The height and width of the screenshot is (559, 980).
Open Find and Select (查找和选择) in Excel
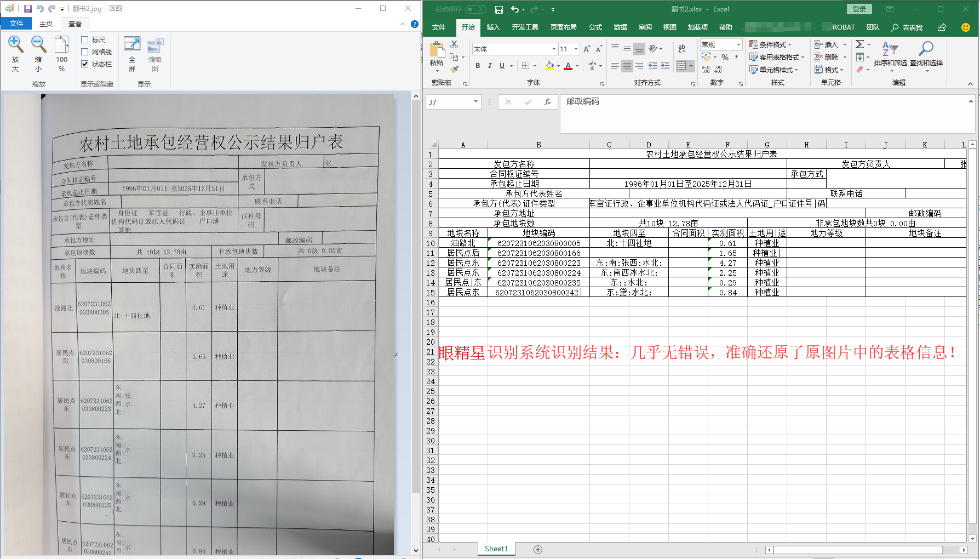926,56
